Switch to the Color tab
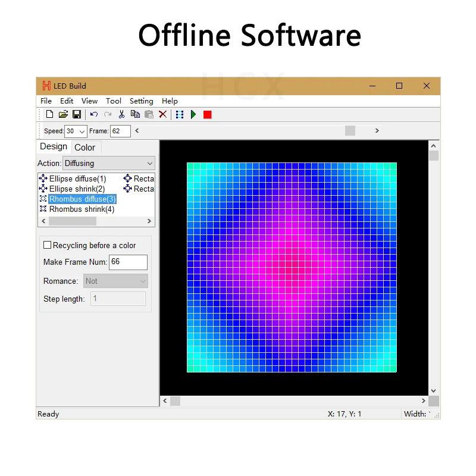The image size is (476, 476). point(85,148)
